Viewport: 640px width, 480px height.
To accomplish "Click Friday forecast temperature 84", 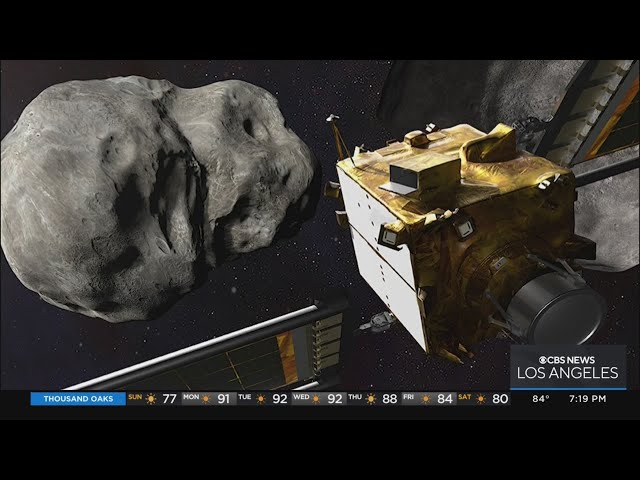I will [445, 399].
